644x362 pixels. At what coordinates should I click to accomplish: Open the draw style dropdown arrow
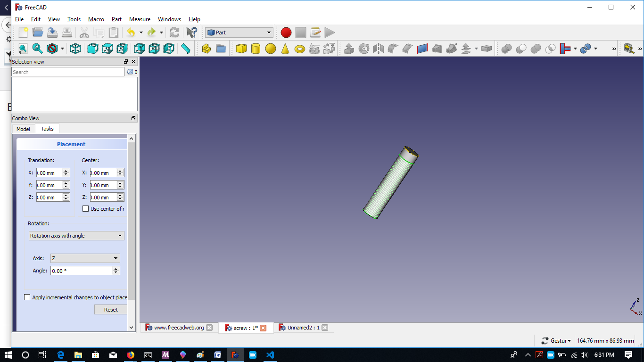[62, 49]
